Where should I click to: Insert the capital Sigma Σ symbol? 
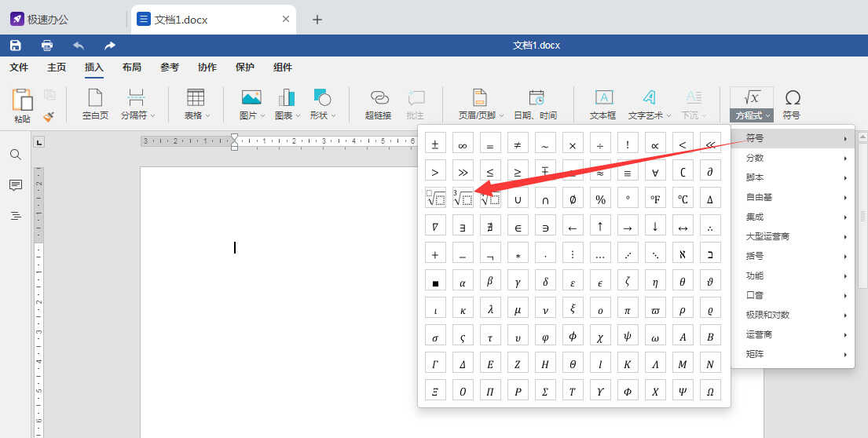point(545,390)
